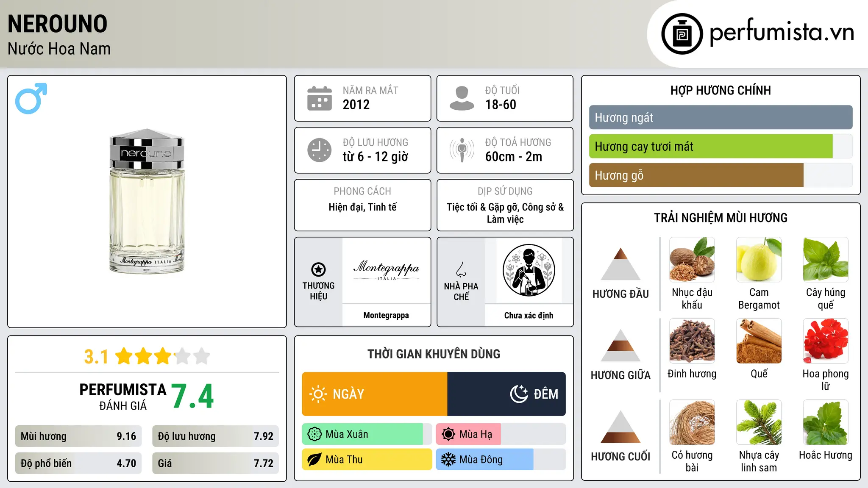Click the Giá score 7.72
This screenshot has width=868, height=488.
click(264, 463)
